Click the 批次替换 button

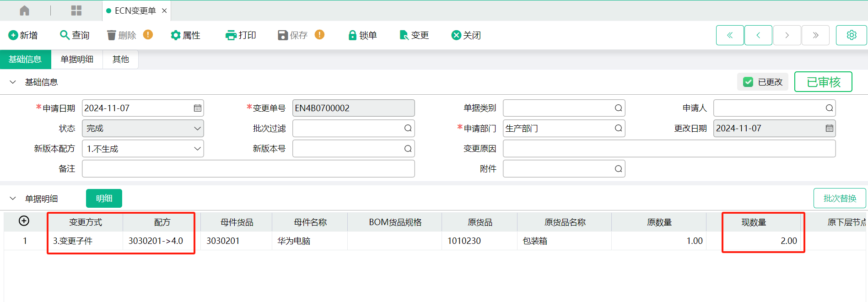click(x=839, y=198)
